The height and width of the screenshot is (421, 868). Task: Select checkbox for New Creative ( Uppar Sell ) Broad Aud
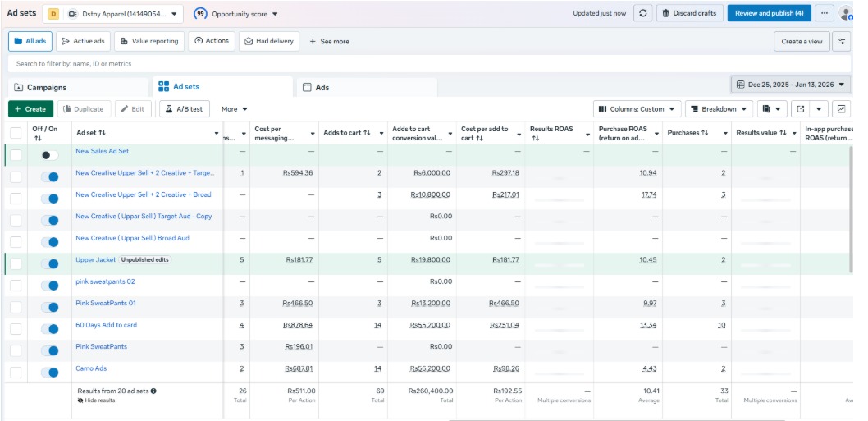coord(16,242)
